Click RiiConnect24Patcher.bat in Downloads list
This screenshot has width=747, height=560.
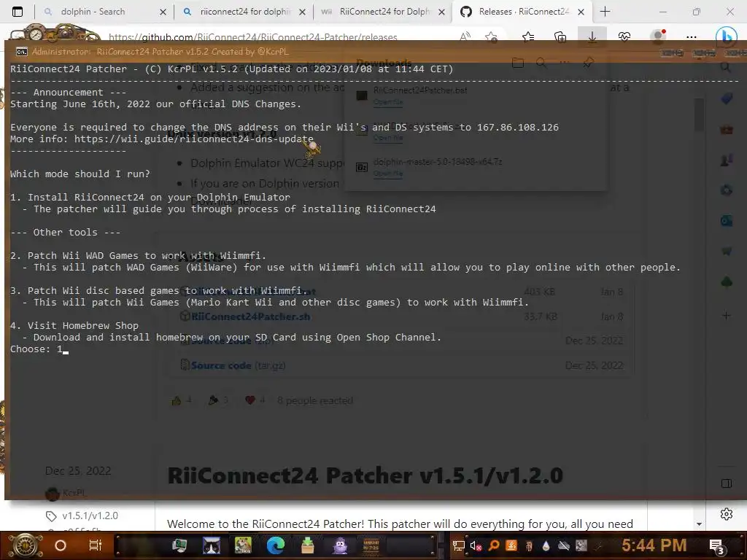pos(419,90)
